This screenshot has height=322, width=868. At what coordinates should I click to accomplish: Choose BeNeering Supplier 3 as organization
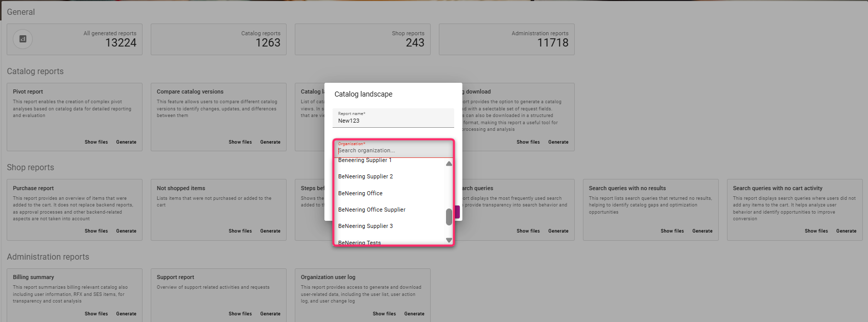point(365,226)
